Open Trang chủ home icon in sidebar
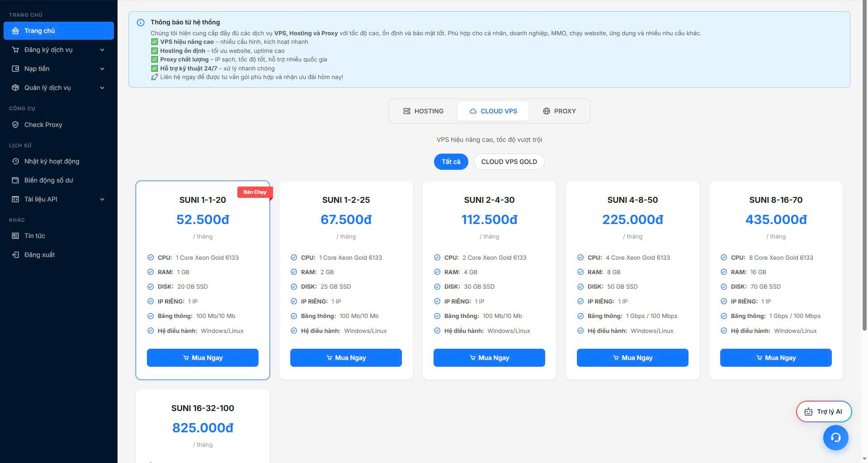Viewport: 868px width, 463px height. [x=15, y=31]
